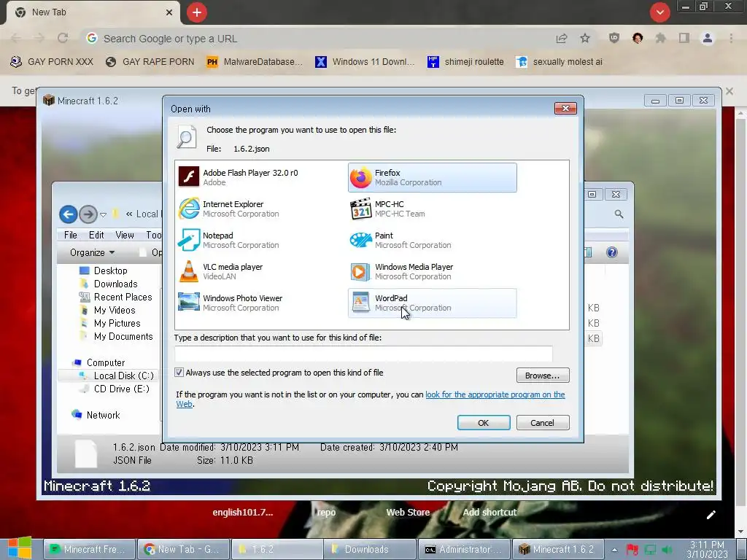This screenshot has width=747, height=560.
Task: Uncheck Always use the selected program checkbox
Action: pyautogui.click(x=179, y=373)
